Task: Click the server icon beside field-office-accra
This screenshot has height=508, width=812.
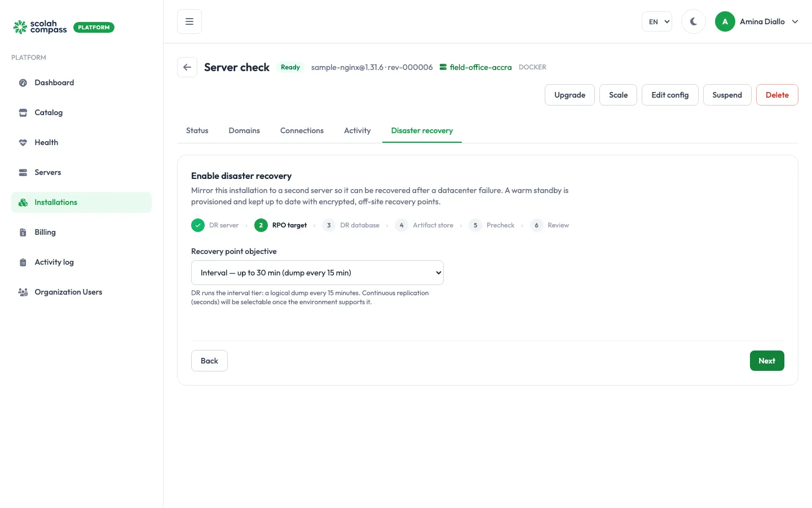Action: pyautogui.click(x=443, y=67)
